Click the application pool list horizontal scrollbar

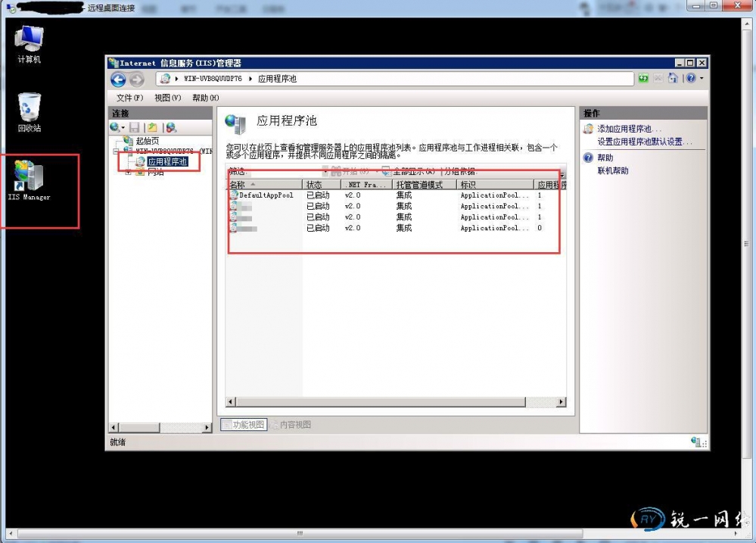394,402
